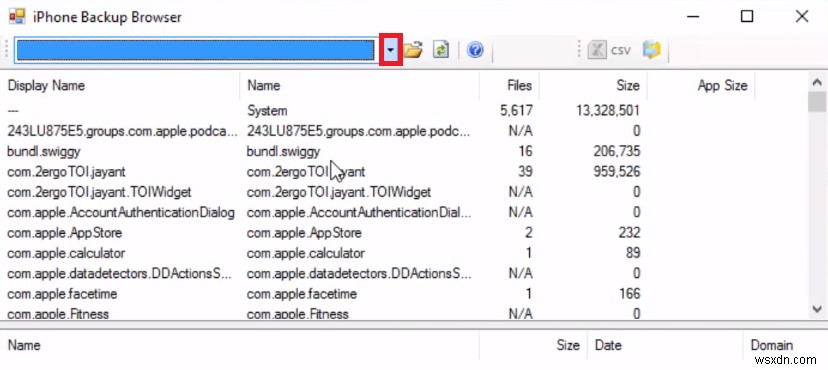Click com.apple.calculator in Name column
The width and height of the screenshot is (828, 370).
pyautogui.click(x=306, y=253)
